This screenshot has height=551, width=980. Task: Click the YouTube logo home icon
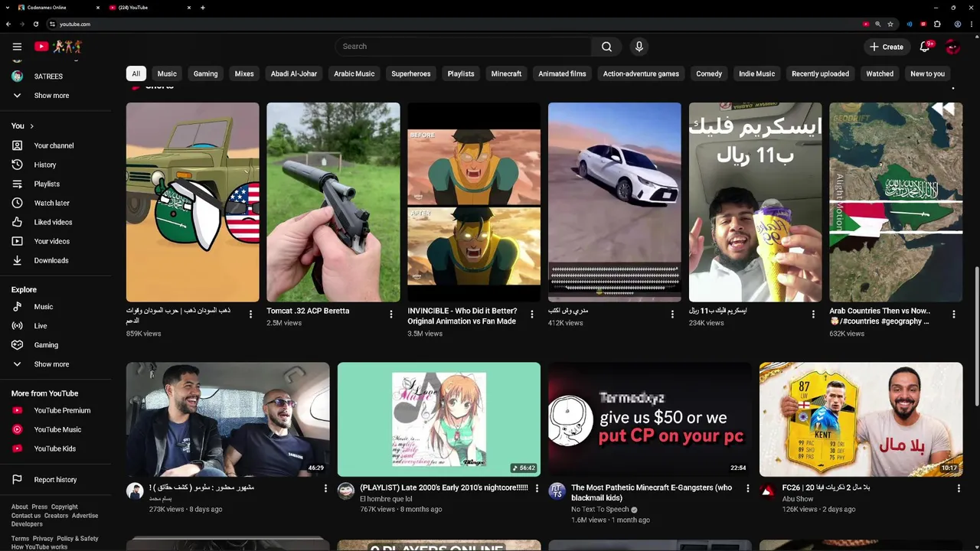coord(41,47)
